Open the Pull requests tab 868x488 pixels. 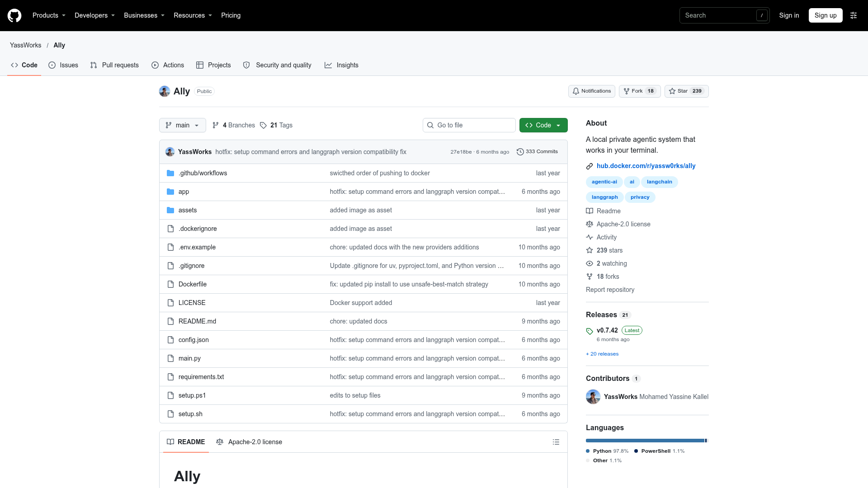[114, 65]
